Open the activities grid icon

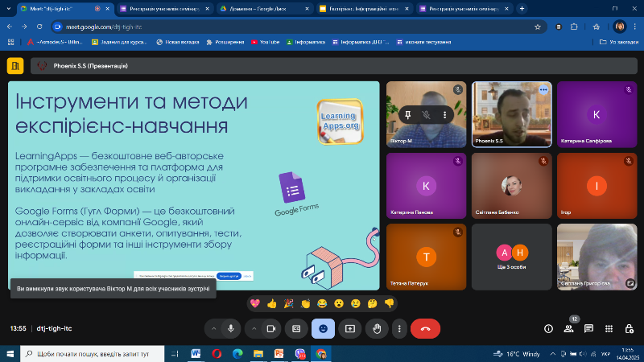point(609,329)
